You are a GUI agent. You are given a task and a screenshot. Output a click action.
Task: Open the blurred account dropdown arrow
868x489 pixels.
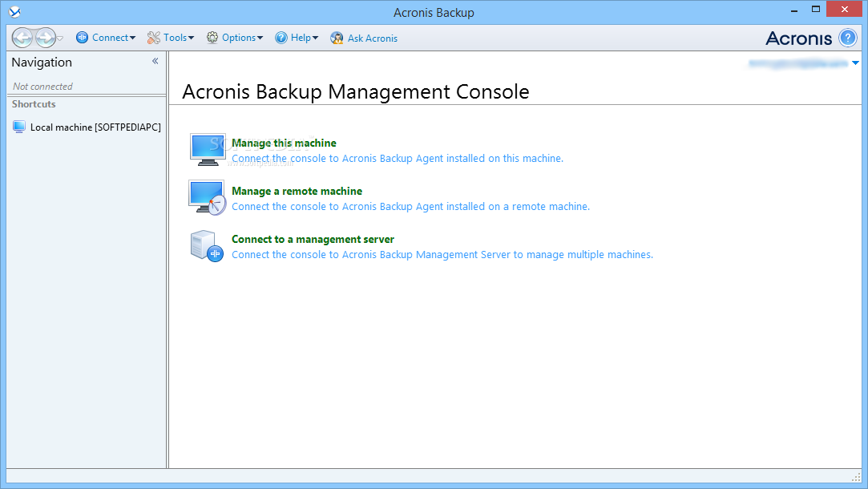tap(855, 63)
